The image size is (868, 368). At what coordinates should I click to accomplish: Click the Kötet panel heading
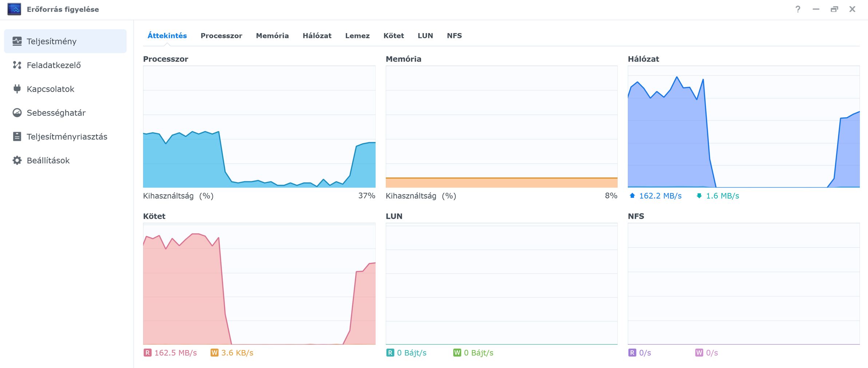point(154,216)
